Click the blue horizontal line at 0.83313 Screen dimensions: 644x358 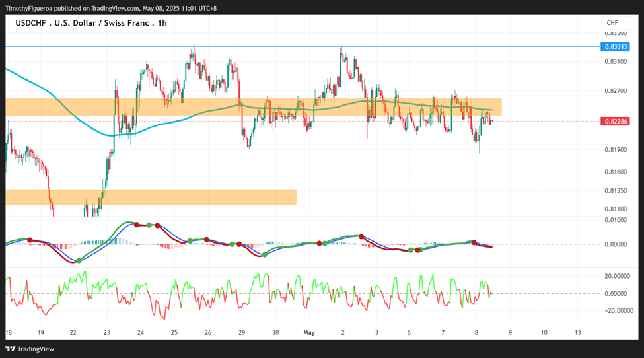pyautogui.click(x=303, y=46)
